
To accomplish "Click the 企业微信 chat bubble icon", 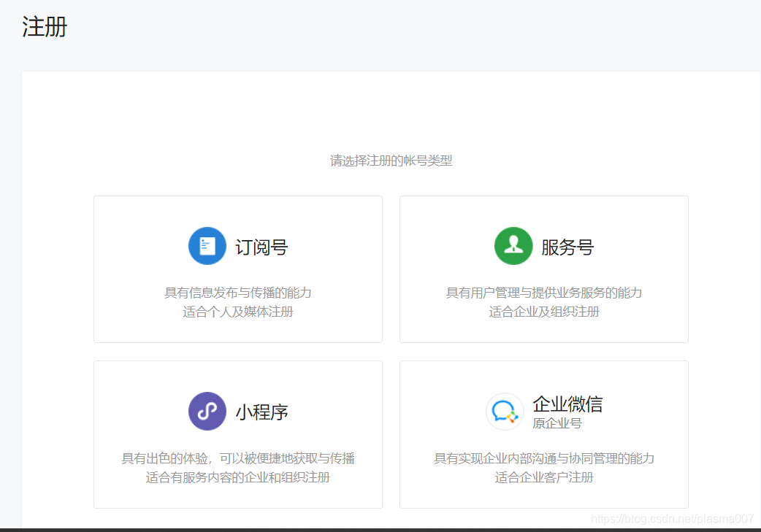I will coord(503,411).
